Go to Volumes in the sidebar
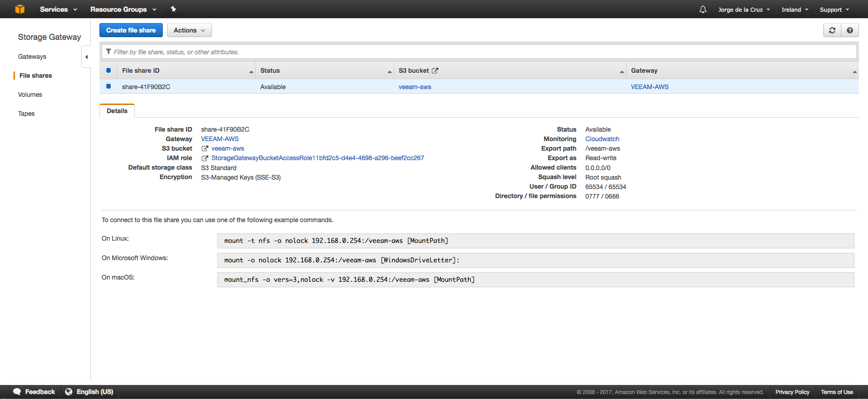Image resolution: width=868 pixels, height=399 pixels. point(30,95)
